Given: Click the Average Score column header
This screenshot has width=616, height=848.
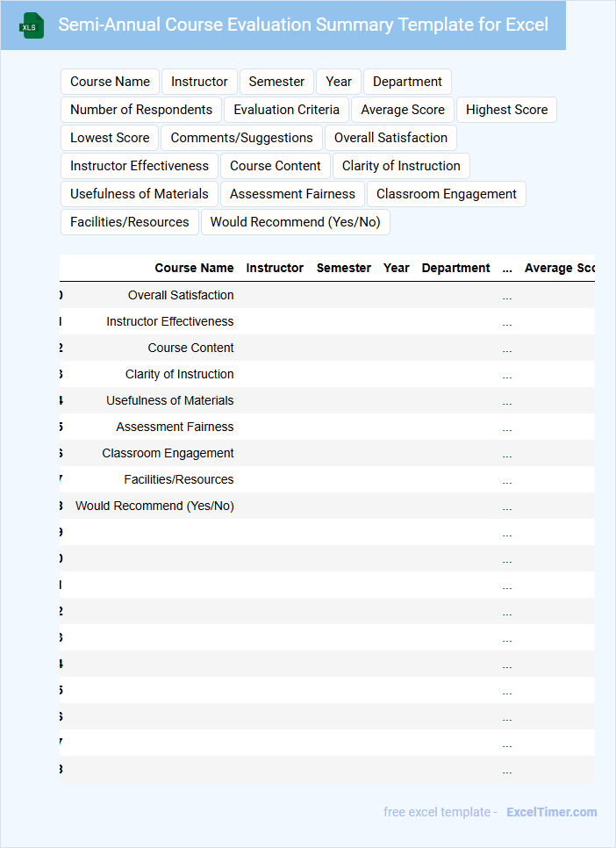Looking at the screenshot, I should click(559, 269).
